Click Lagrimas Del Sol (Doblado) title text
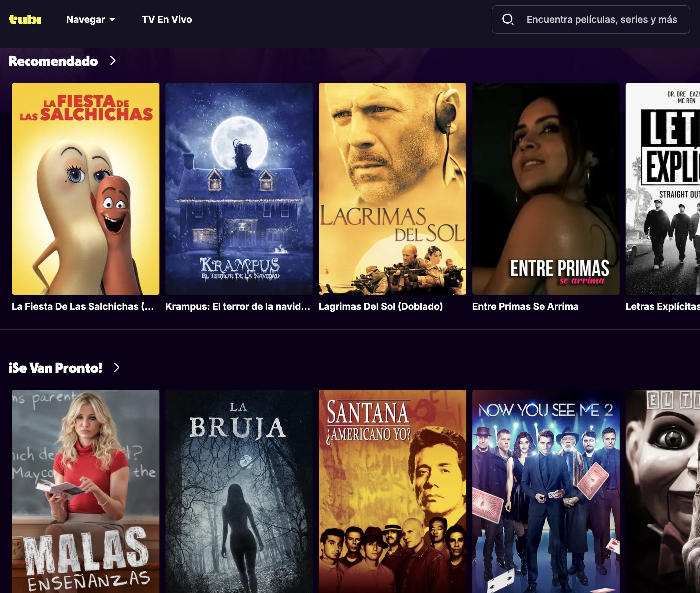The width and height of the screenshot is (700, 593). point(380,306)
